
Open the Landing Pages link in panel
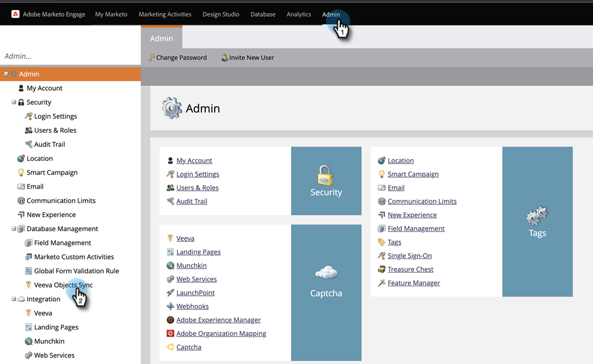pos(199,252)
